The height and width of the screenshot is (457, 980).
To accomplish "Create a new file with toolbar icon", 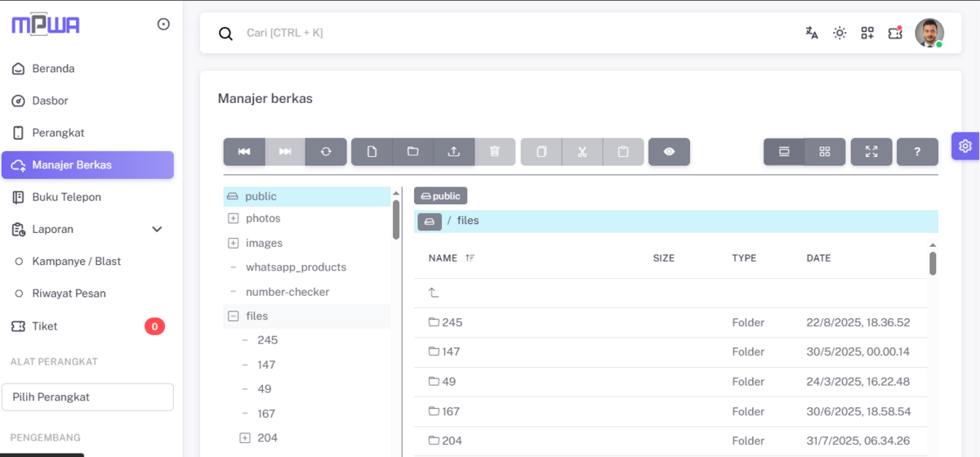I will 372,152.
